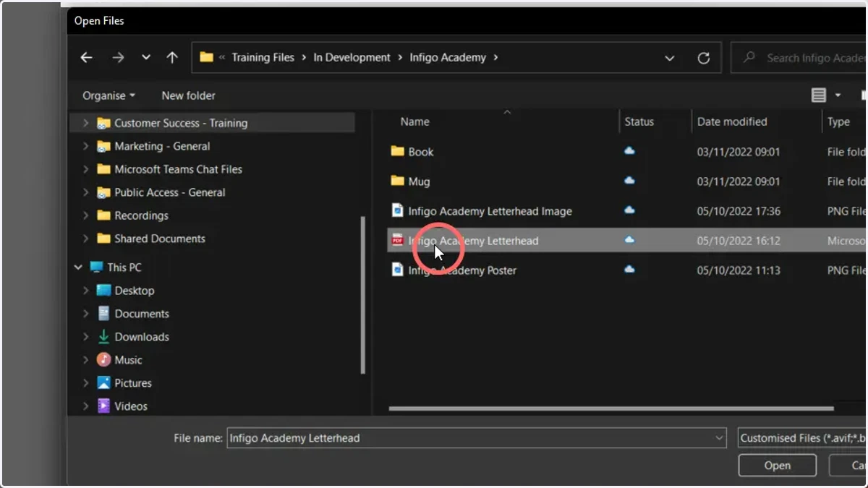The width and height of the screenshot is (868, 488).
Task: Go up one folder level arrow
Action: [x=172, y=58]
